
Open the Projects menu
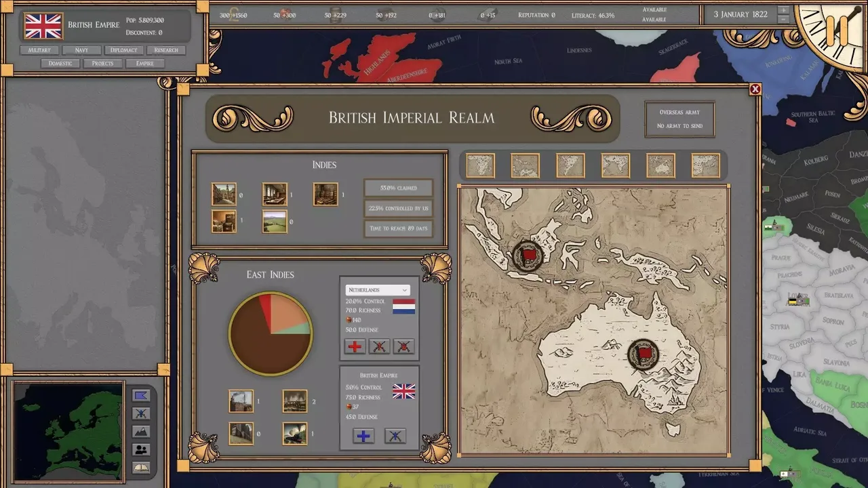pyautogui.click(x=103, y=64)
